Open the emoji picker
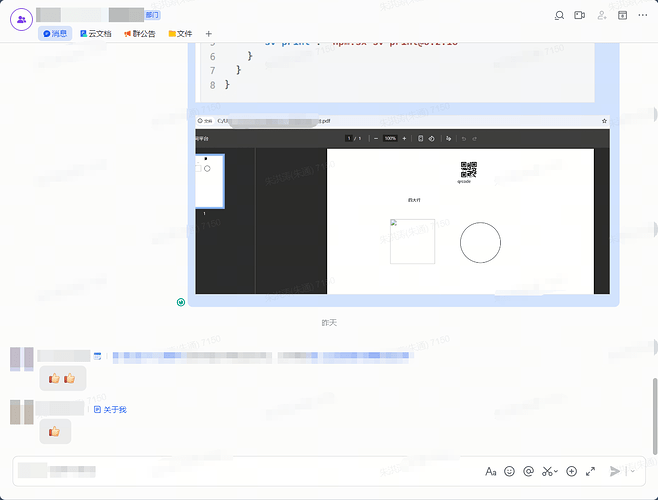Screen dimensions: 658x500 (x=509, y=471)
